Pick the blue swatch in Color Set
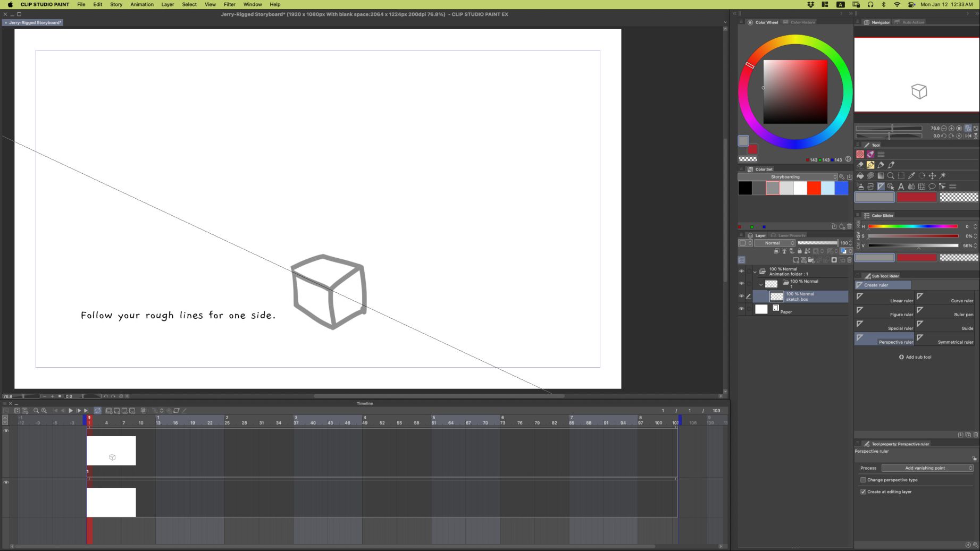Viewport: 980px width, 551px height. (841, 188)
